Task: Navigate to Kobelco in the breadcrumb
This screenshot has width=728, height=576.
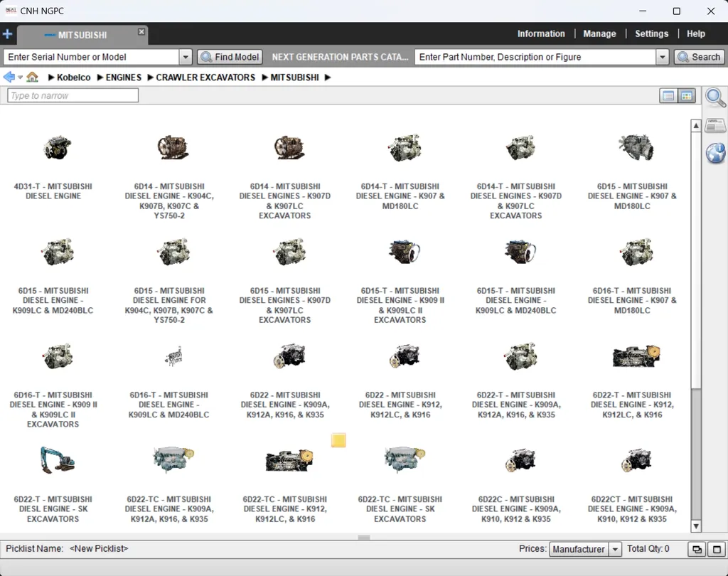Action: click(x=74, y=78)
